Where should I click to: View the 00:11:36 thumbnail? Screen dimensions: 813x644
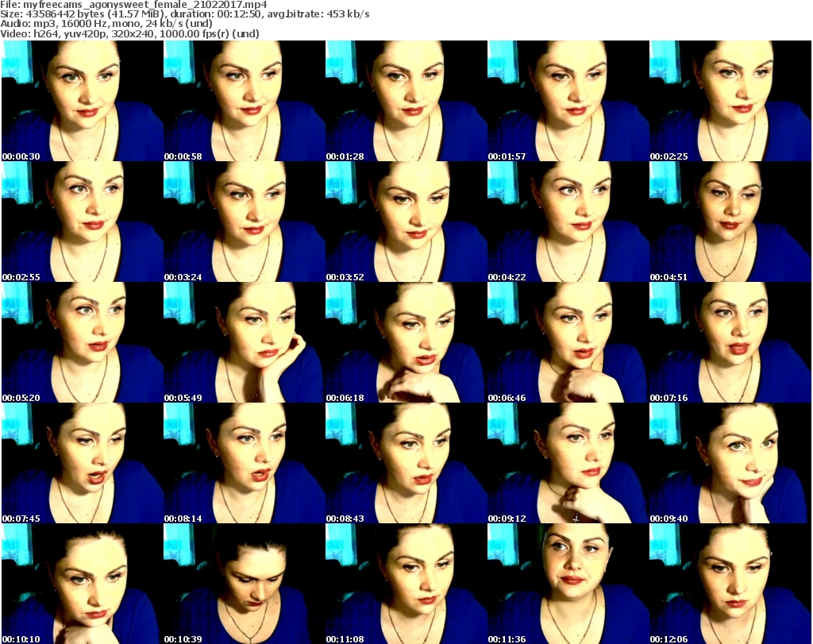[x=568, y=584]
